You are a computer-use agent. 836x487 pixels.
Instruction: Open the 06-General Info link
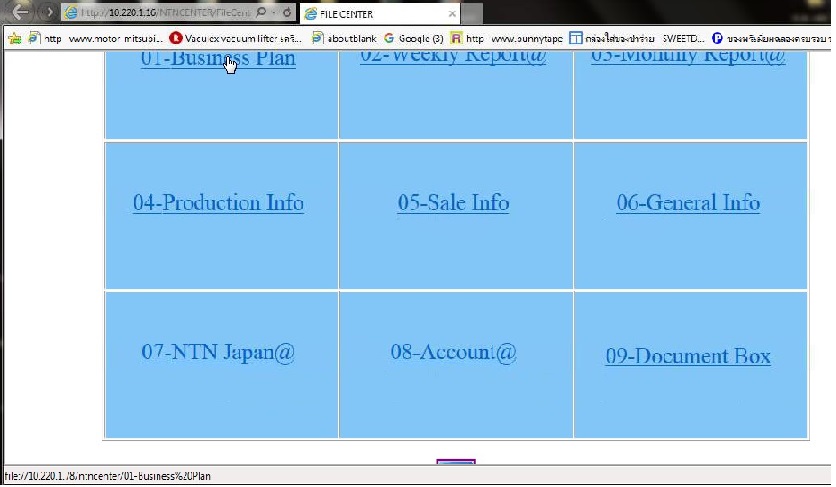(x=688, y=203)
